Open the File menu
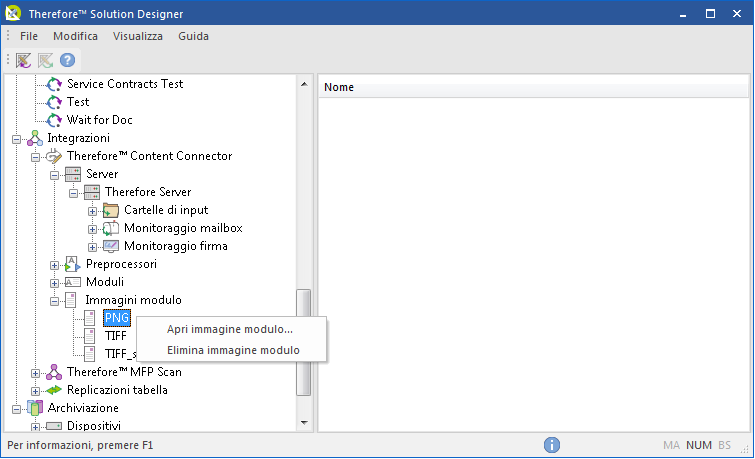Image resolution: width=755 pixels, height=459 pixels. [x=29, y=36]
